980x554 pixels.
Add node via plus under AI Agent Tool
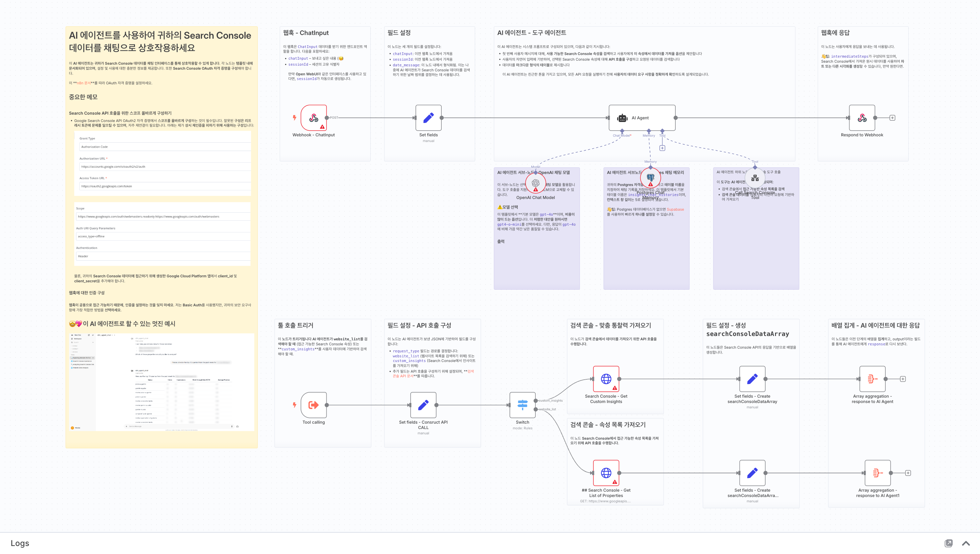662,148
